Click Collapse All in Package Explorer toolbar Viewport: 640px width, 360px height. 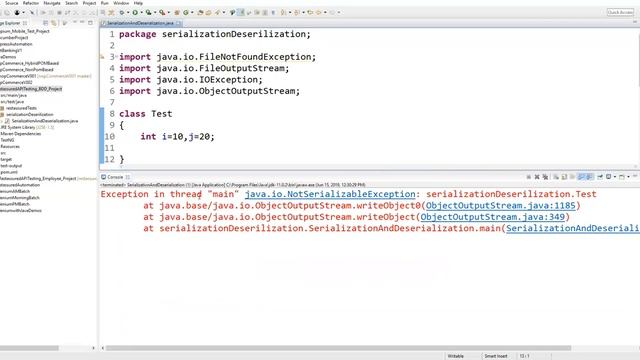(x=46, y=23)
